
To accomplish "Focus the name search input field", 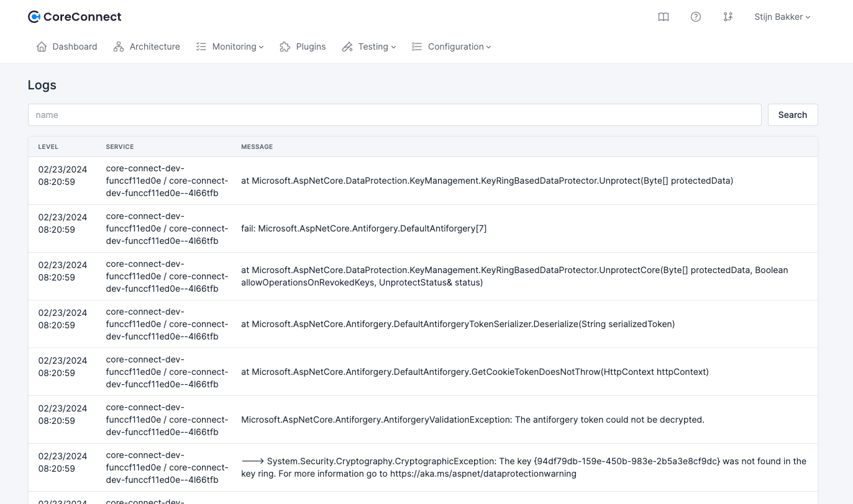I will [395, 115].
